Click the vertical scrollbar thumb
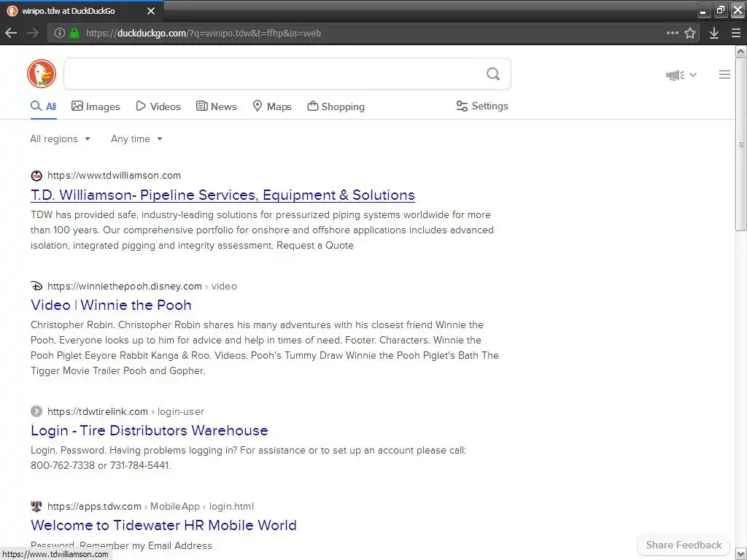 [x=741, y=144]
